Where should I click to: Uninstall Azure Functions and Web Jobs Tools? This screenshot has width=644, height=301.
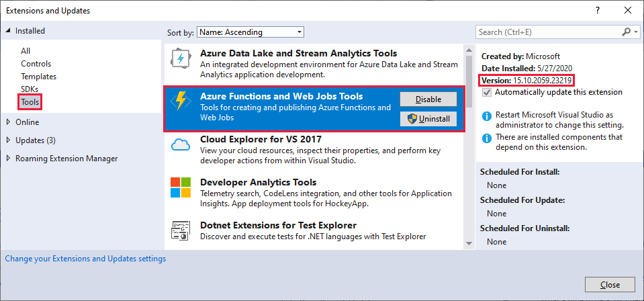click(428, 119)
